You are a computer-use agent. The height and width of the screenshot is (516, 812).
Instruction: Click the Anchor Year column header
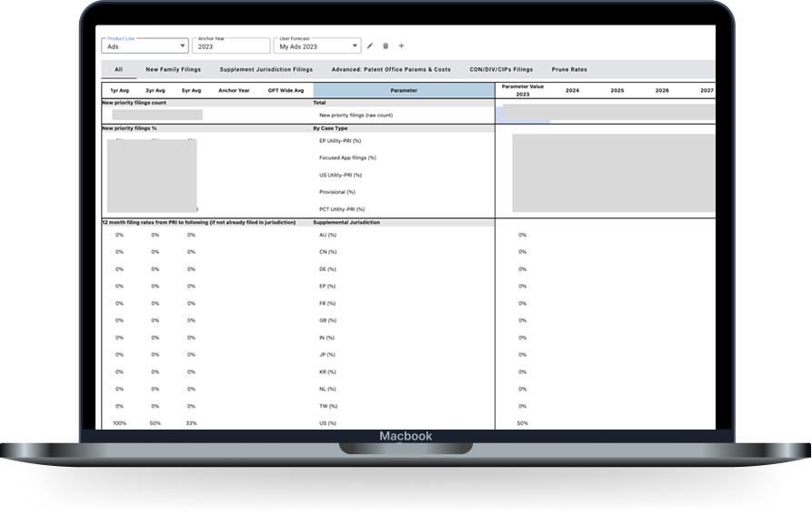pyautogui.click(x=234, y=90)
